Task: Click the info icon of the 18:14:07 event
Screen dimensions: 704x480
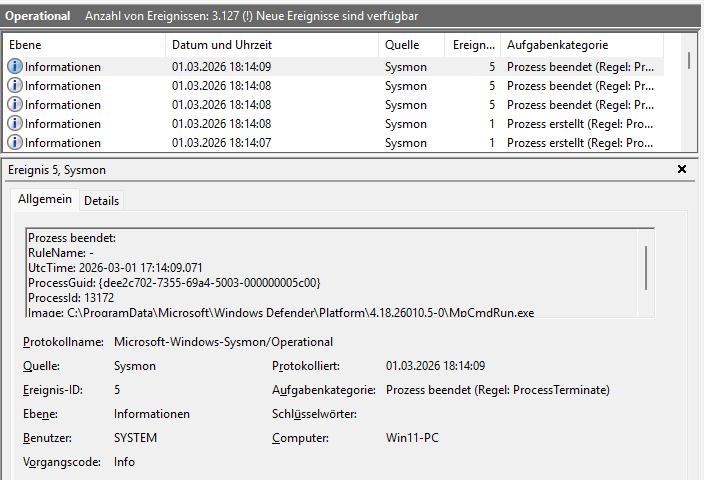Action: coord(15,143)
